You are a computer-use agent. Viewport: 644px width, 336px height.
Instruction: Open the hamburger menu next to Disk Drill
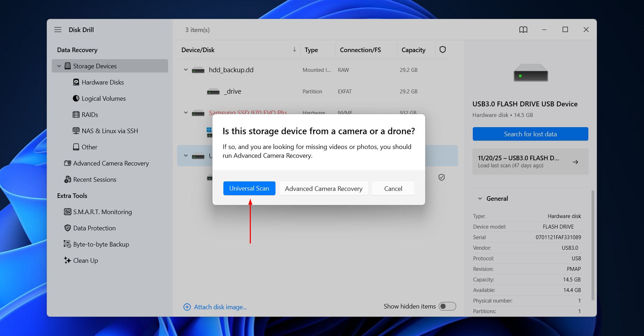[x=58, y=30]
